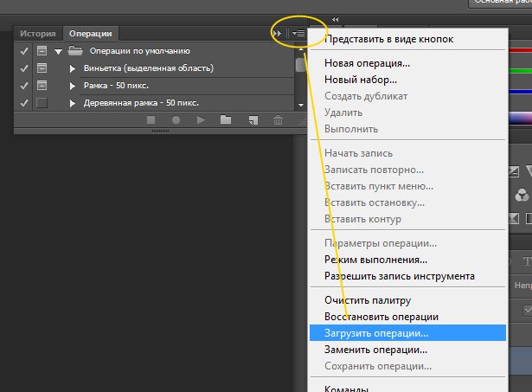The width and height of the screenshot is (532, 392).
Task: Toggle checkmark for Деревянная рамка - 50 пикс.
Action: coord(23,102)
